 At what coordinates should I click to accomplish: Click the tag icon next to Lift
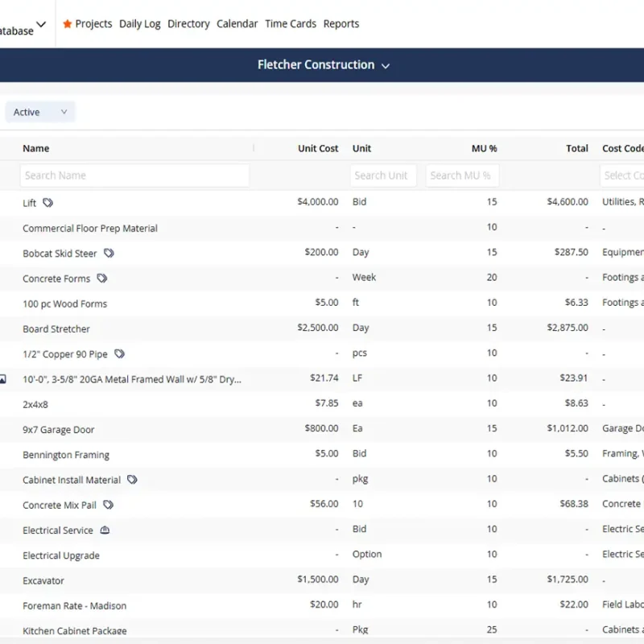[x=48, y=203]
